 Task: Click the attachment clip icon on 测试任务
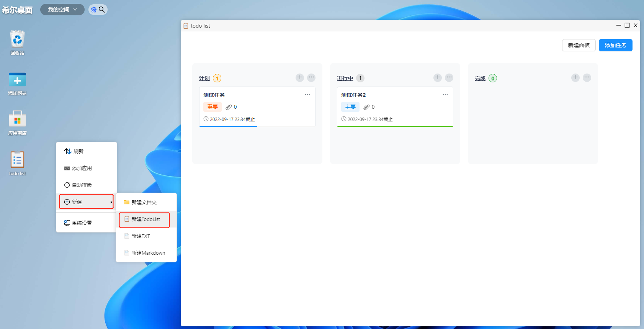(x=229, y=107)
